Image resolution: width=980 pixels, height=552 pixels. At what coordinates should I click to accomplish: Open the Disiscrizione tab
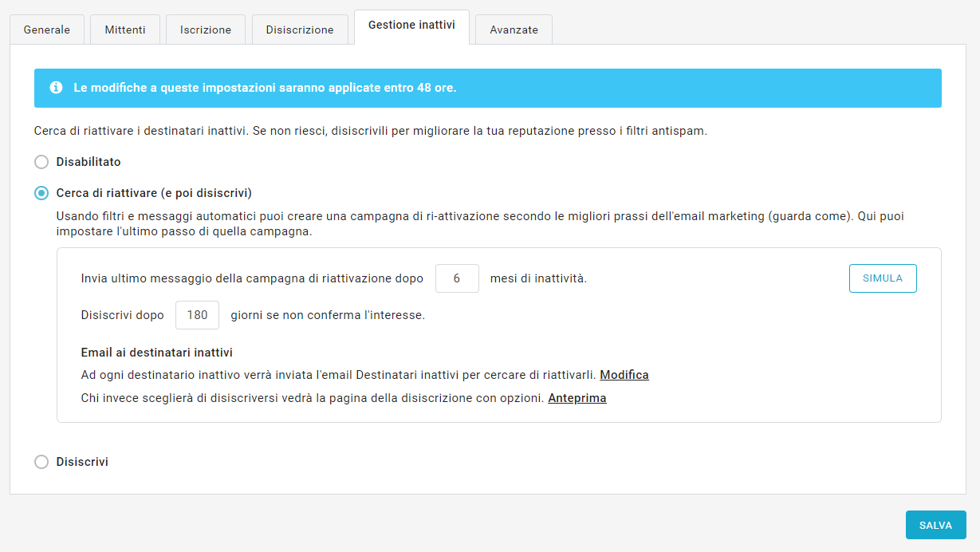[300, 30]
